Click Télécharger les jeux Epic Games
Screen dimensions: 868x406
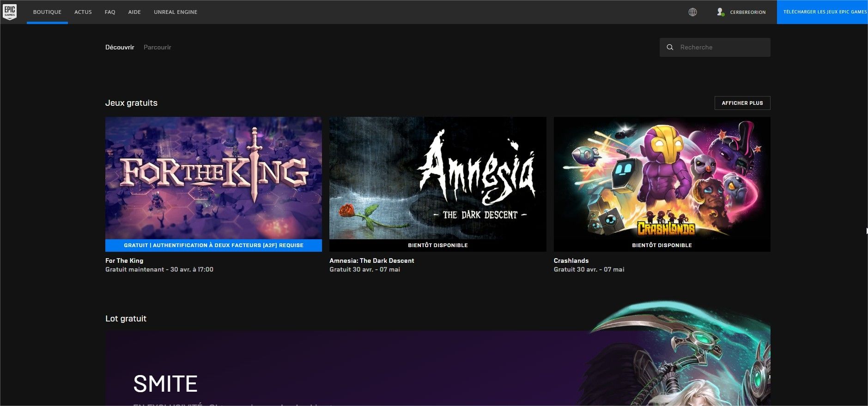click(x=822, y=12)
